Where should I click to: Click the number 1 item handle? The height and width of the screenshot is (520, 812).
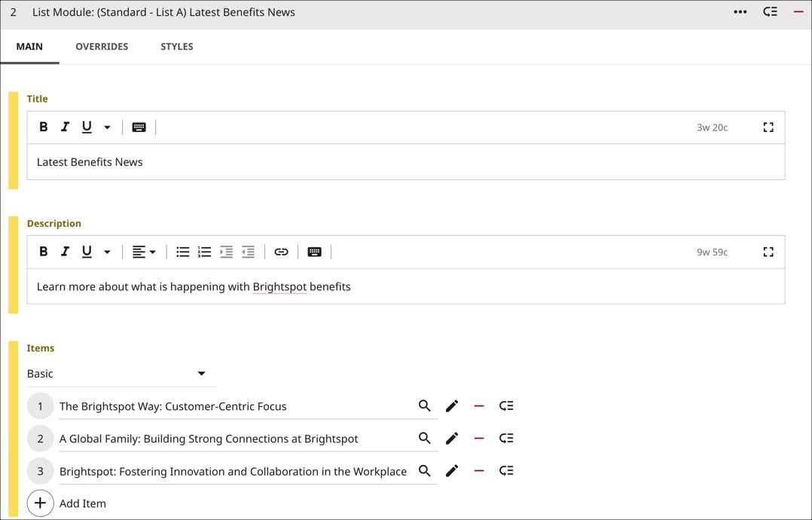[41, 406]
